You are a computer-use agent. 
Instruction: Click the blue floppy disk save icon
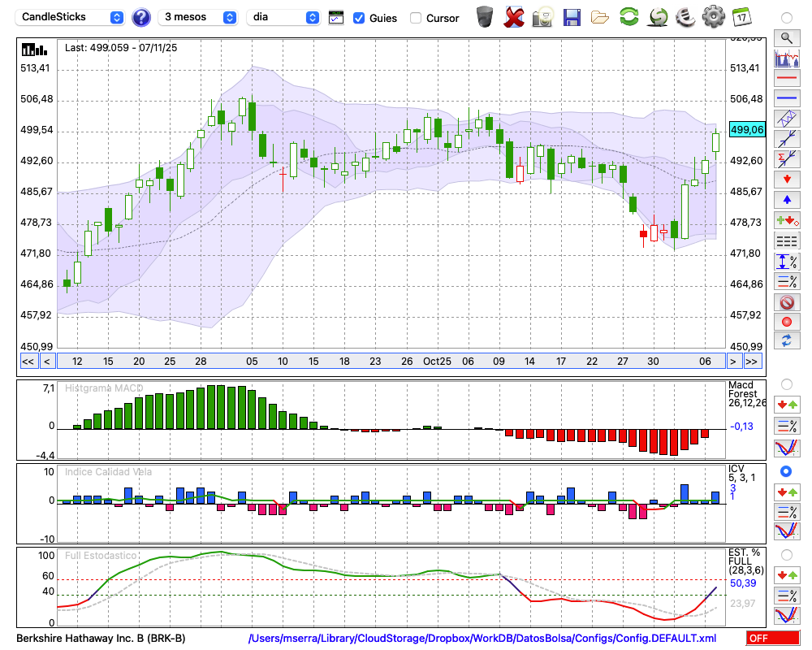(x=572, y=17)
